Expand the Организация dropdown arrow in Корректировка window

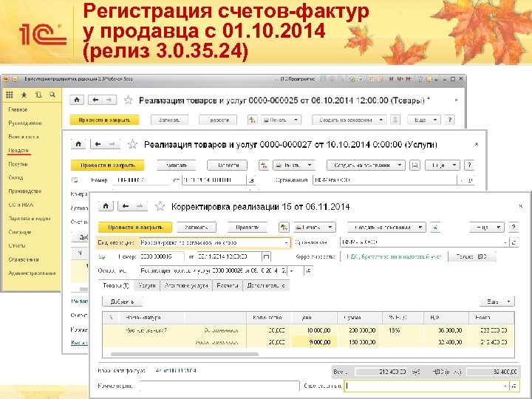[505, 242]
